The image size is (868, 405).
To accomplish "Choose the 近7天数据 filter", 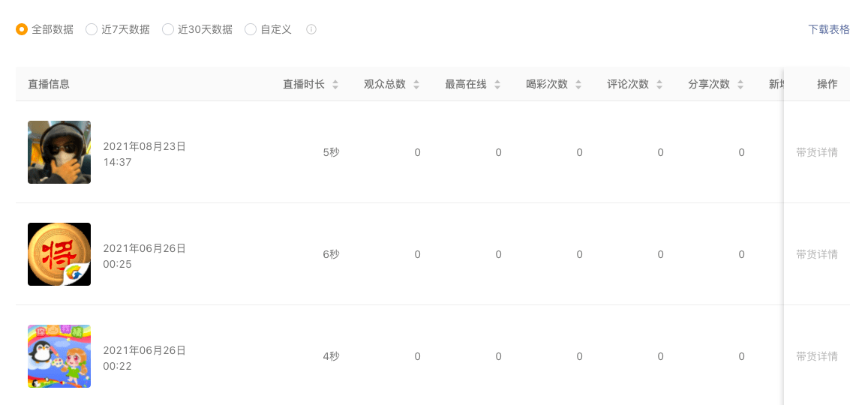I will coord(92,29).
